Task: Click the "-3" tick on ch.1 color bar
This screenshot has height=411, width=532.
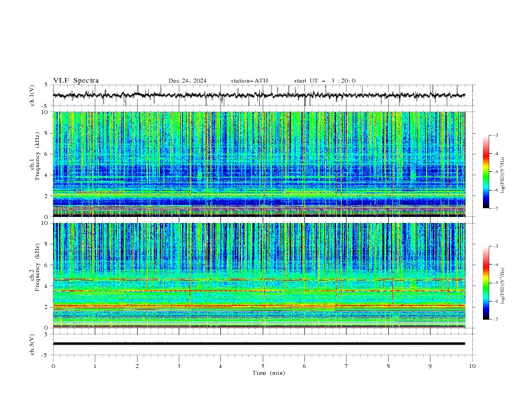Action: tap(495, 135)
